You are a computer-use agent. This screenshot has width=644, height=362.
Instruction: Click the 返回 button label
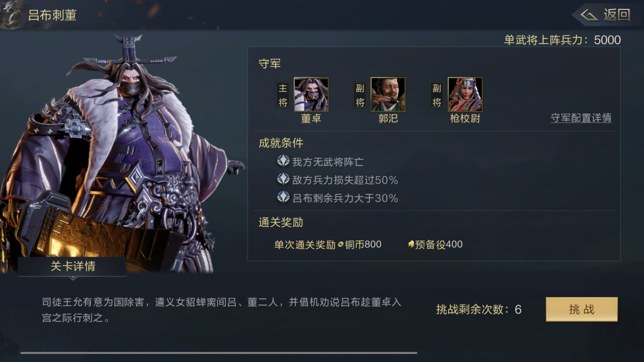(617, 15)
